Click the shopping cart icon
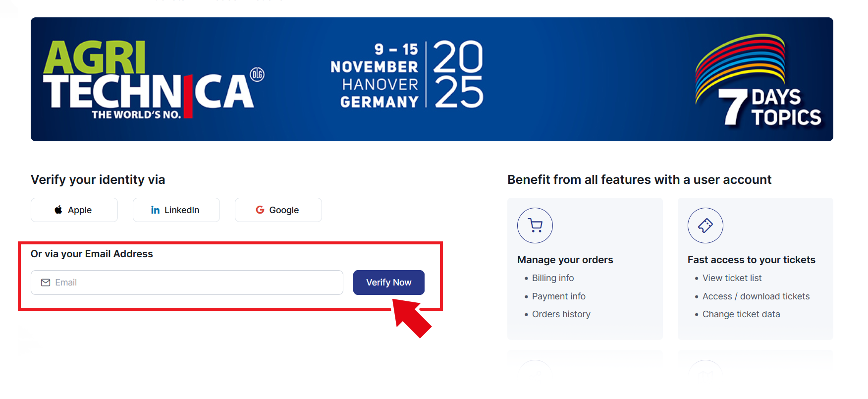The width and height of the screenshot is (868, 399). (x=535, y=226)
